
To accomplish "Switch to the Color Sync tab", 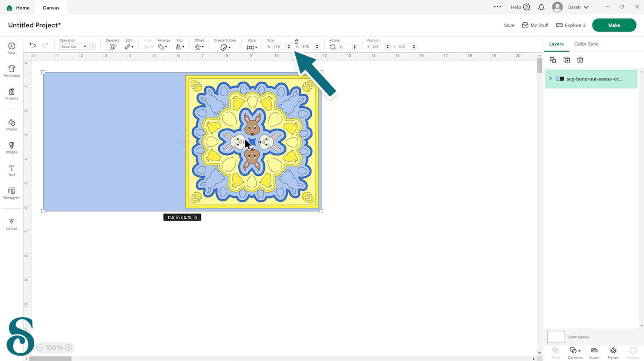I will [586, 44].
